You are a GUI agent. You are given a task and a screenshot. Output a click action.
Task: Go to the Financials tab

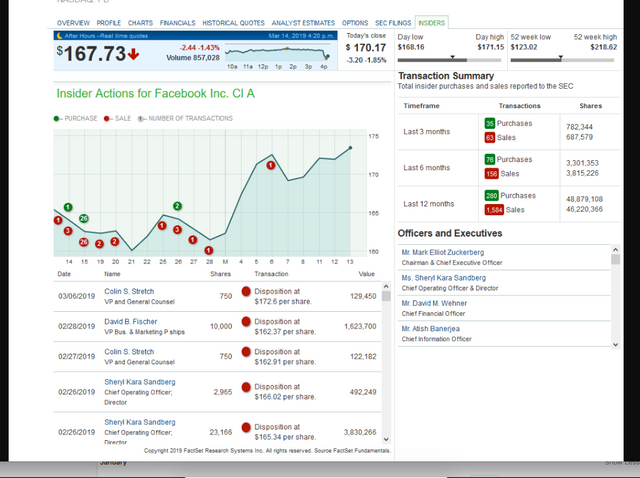tap(178, 23)
